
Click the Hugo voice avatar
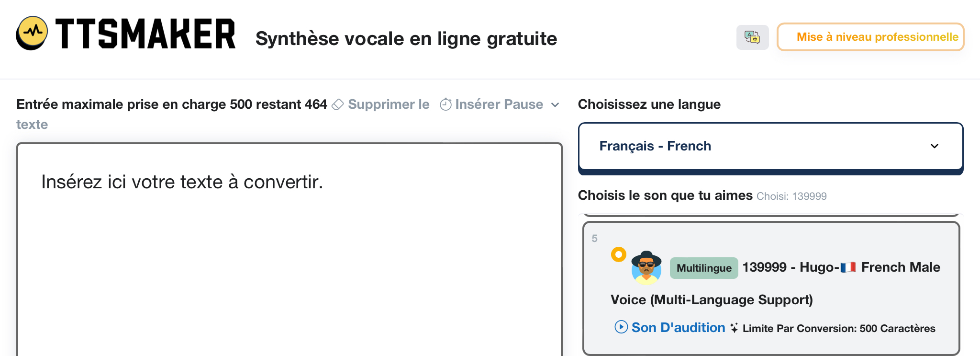coord(646,268)
